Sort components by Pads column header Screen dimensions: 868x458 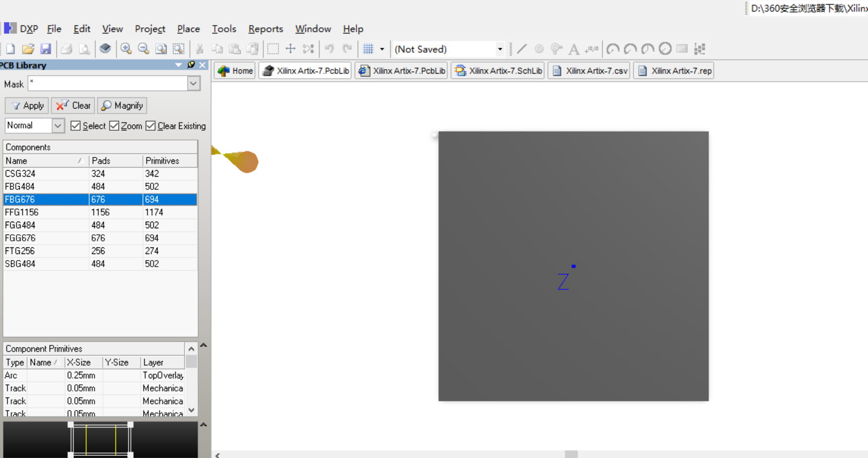116,161
